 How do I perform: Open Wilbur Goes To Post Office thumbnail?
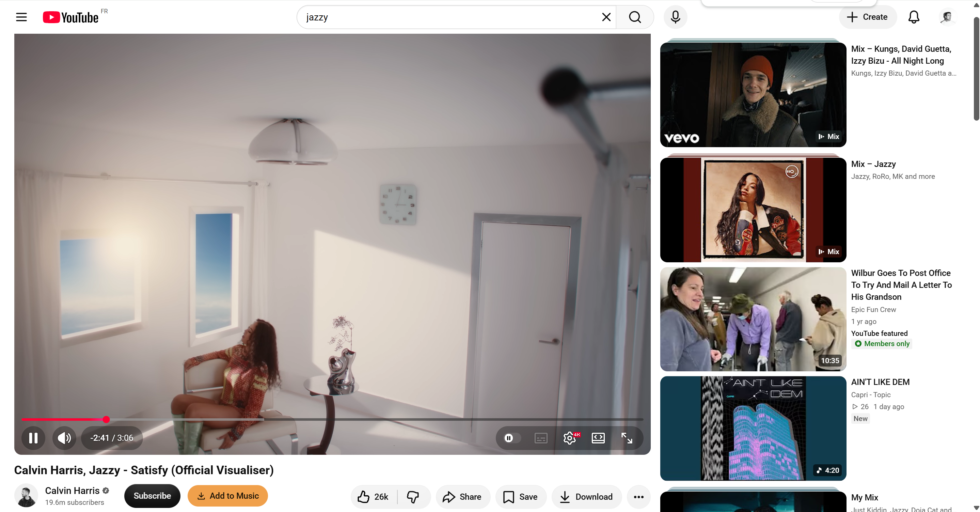753,319
